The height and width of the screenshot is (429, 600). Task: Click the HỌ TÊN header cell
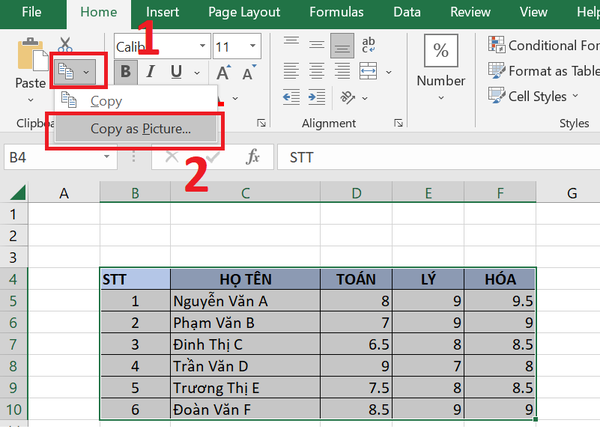[x=245, y=279]
